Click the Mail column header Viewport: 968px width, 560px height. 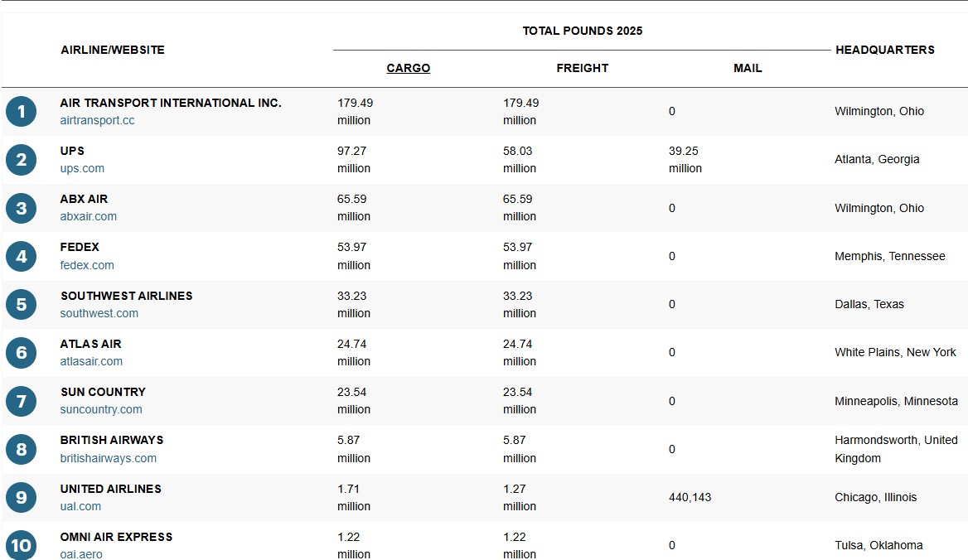[x=748, y=68]
